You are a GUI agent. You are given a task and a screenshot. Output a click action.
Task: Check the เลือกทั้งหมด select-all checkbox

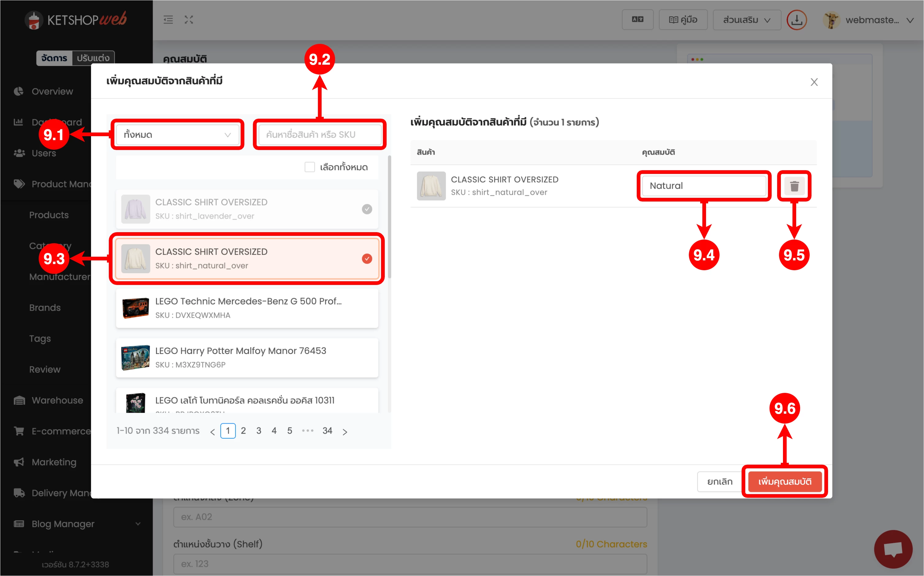pos(310,167)
